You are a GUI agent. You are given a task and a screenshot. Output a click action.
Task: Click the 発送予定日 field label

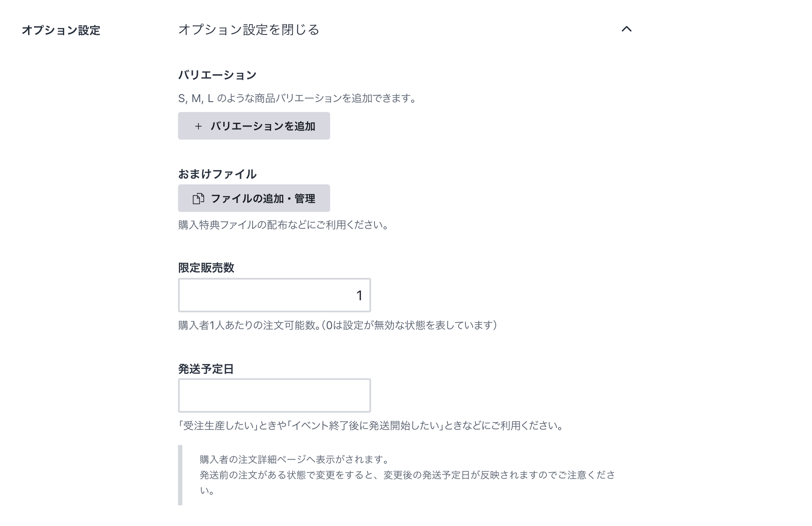click(x=206, y=369)
